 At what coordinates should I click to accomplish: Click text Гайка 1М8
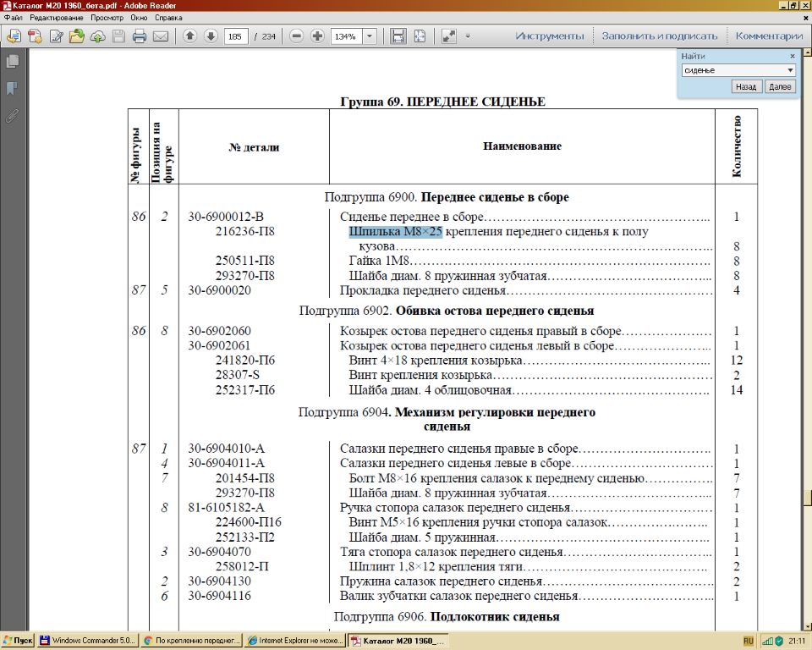pos(379,261)
